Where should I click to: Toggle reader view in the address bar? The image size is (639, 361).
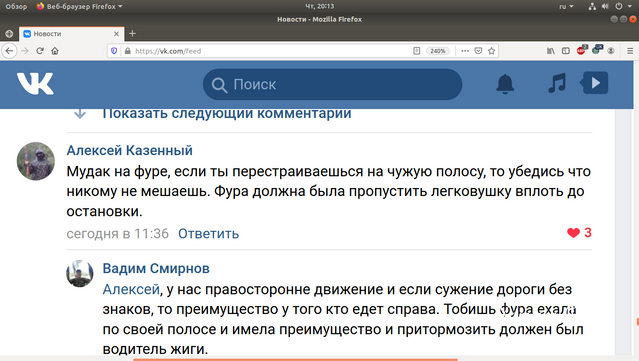(x=416, y=51)
